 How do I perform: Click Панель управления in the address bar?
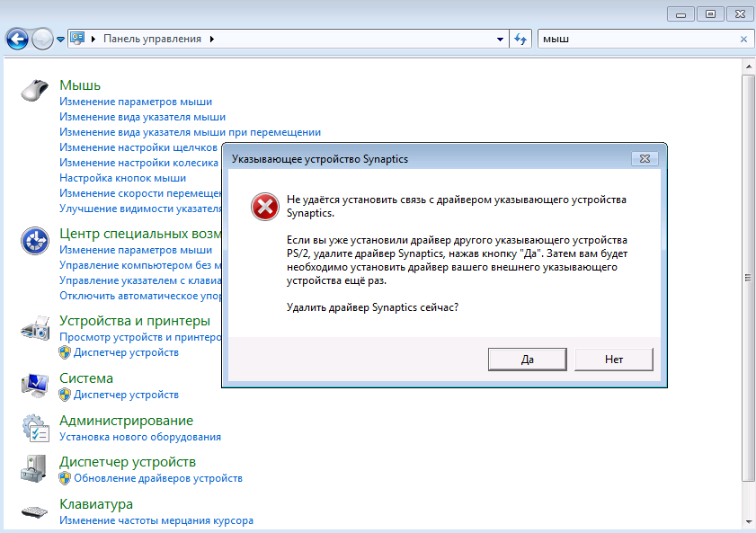pyautogui.click(x=152, y=39)
